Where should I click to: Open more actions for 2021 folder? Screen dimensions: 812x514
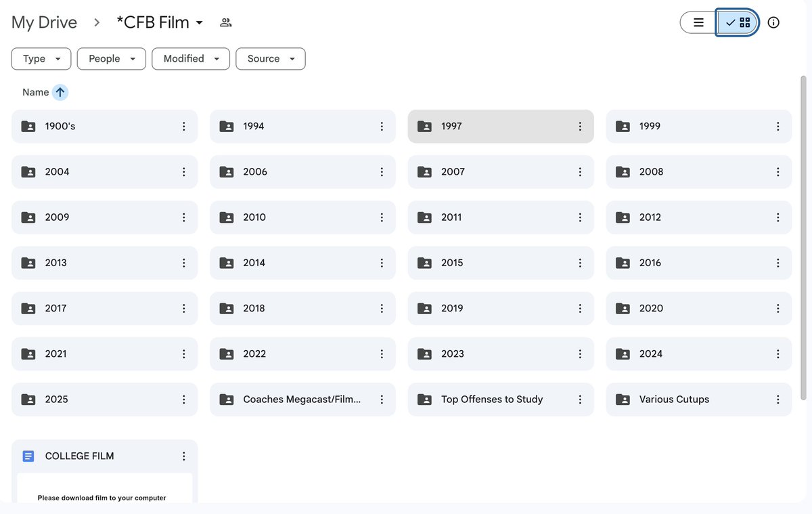[183, 354]
